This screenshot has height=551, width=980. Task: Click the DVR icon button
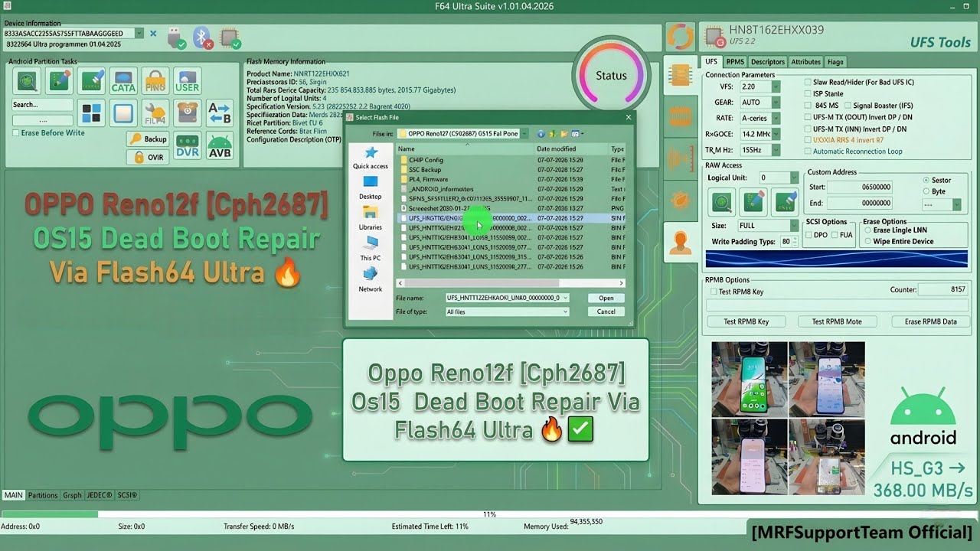(187, 145)
